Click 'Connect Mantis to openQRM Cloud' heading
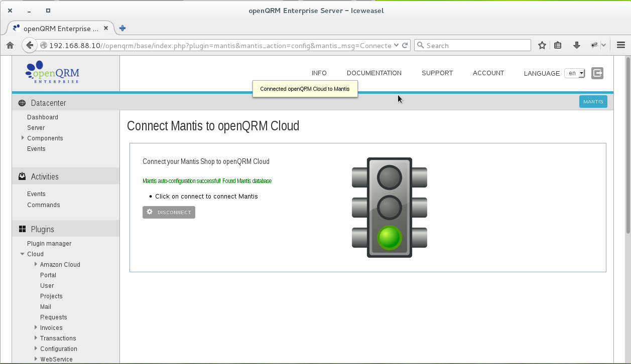This screenshot has height=364, width=631. point(213,126)
